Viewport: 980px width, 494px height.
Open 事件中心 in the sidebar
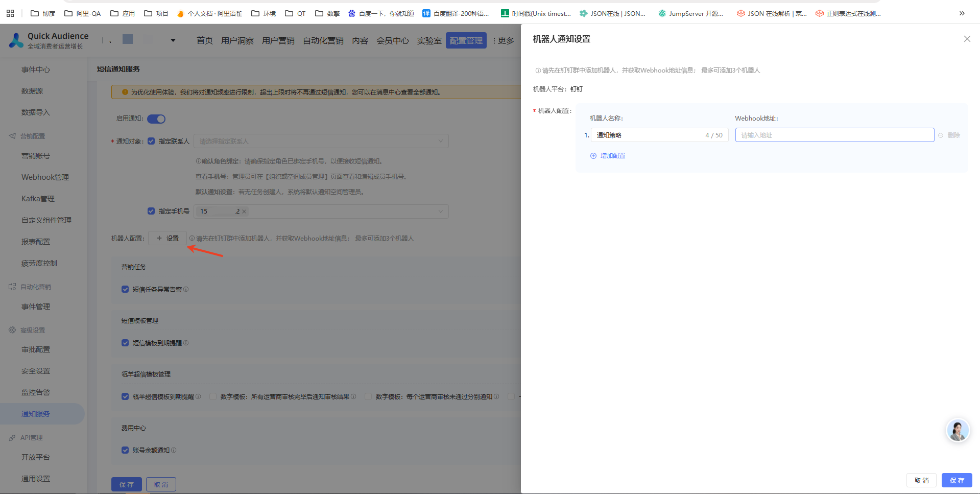[x=36, y=69]
